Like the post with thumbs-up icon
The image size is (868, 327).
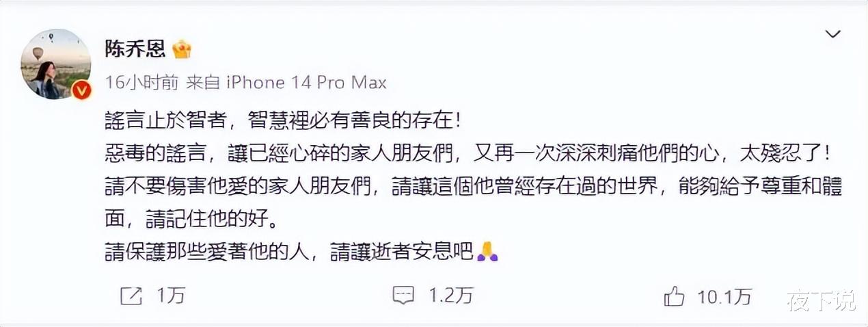point(674,296)
